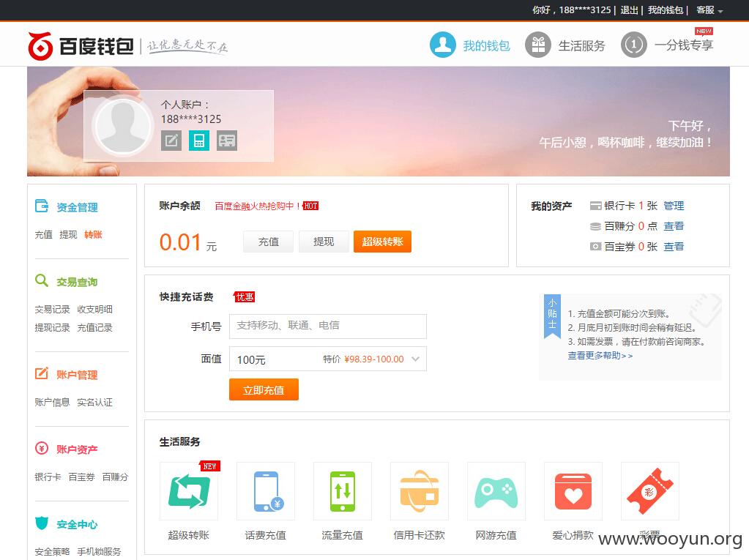
Task: Click the 资金管理 heading text
Action: (78, 207)
